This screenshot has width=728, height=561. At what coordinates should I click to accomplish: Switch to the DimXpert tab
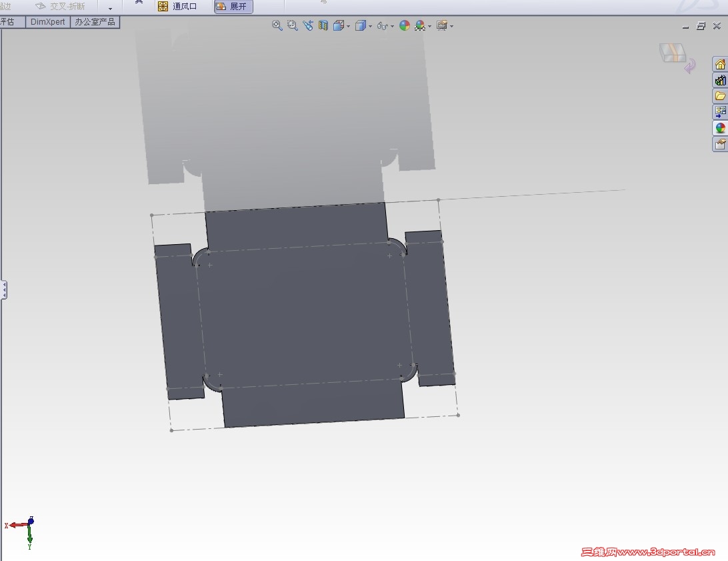pyautogui.click(x=48, y=22)
